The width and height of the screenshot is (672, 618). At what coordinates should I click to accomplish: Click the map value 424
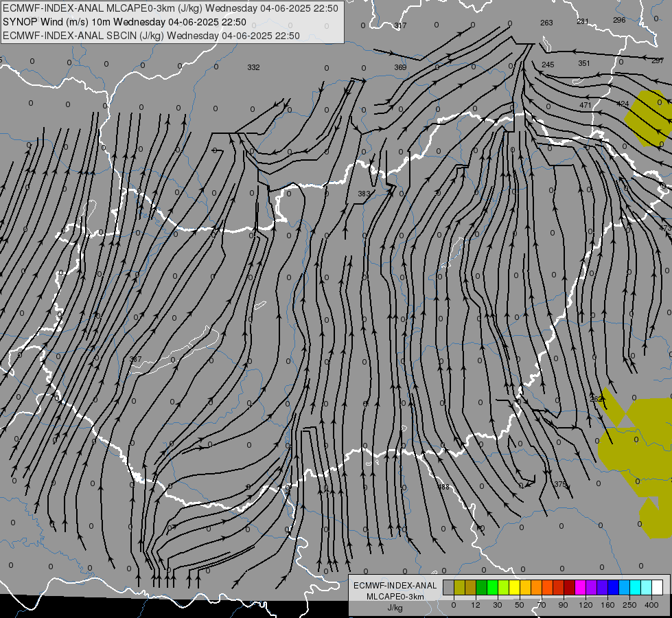pyautogui.click(x=623, y=104)
